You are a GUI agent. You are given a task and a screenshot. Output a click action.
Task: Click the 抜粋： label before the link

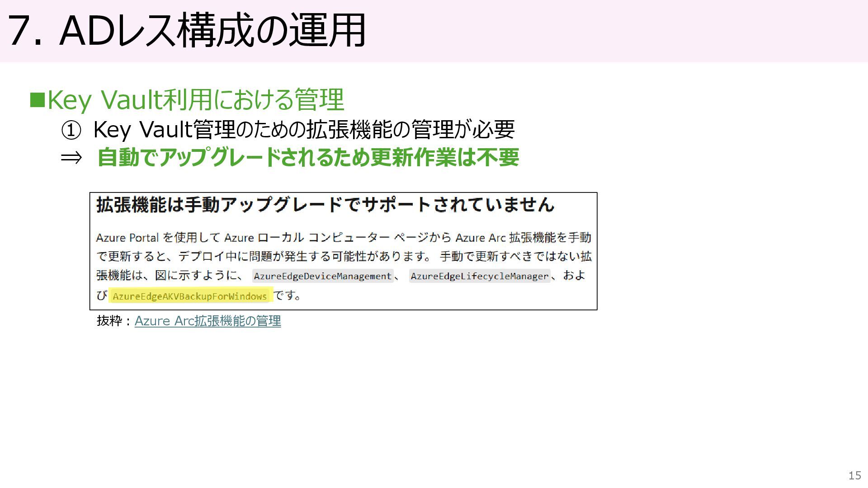(x=113, y=321)
